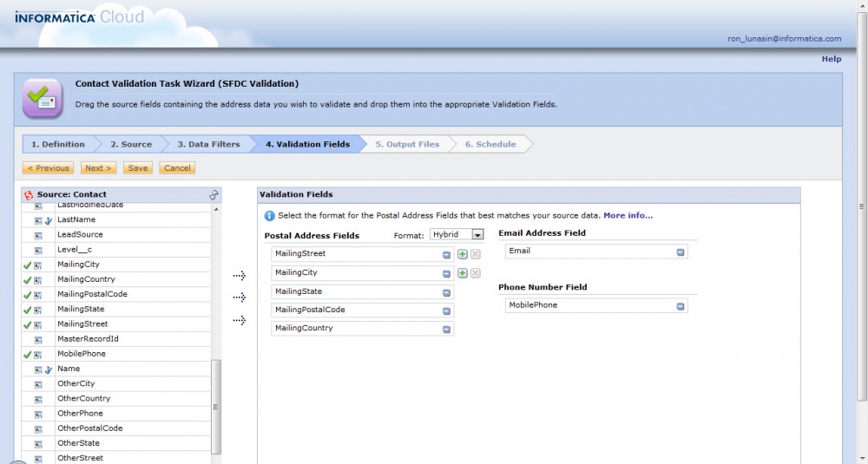Image resolution: width=868 pixels, height=464 pixels.
Task: Remove MailingState from validation fields
Action: point(446,292)
